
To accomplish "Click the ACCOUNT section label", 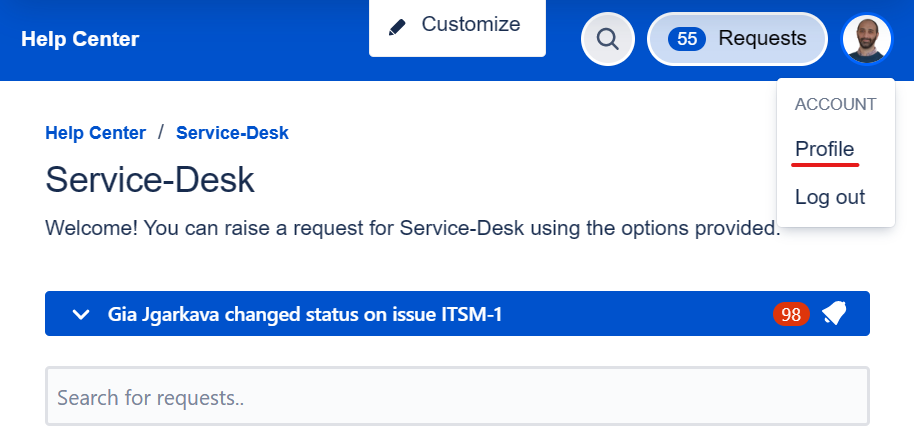I will pyautogui.click(x=835, y=104).
